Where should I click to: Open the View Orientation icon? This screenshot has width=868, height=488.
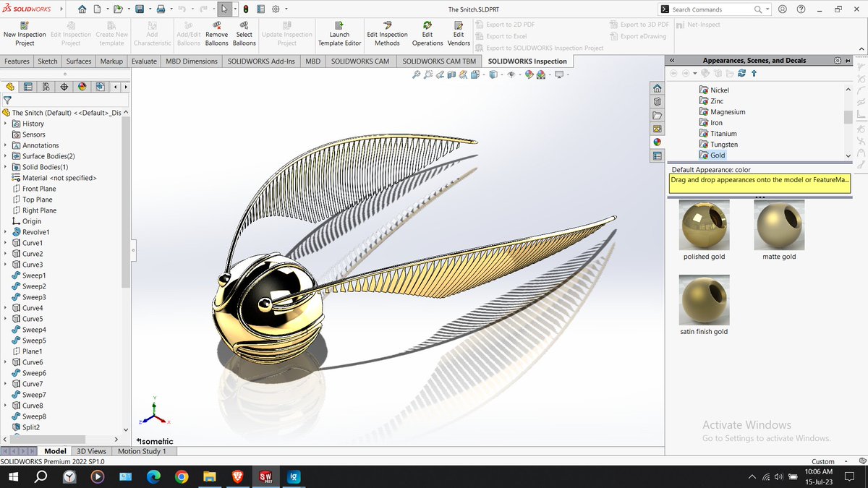tap(475, 74)
